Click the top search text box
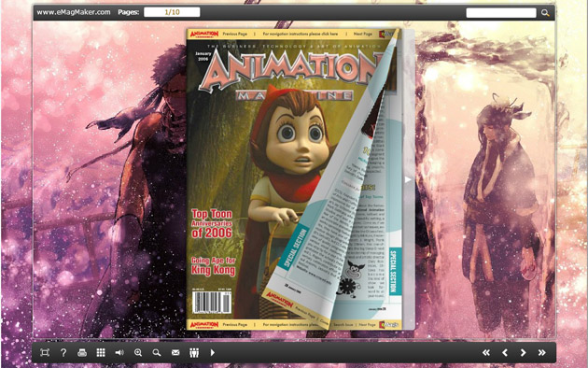The height and width of the screenshot is (368, 588). pos(501,13)
